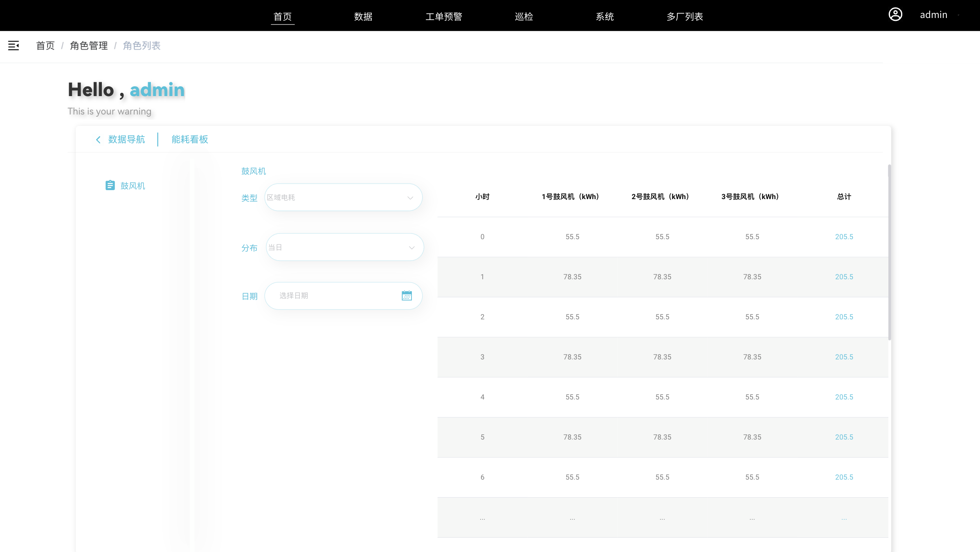Image resolution: width=980 pixels, height=552 pixels.
Task: Switch to the 能耗看板 tab
Action: click(190, 139)
